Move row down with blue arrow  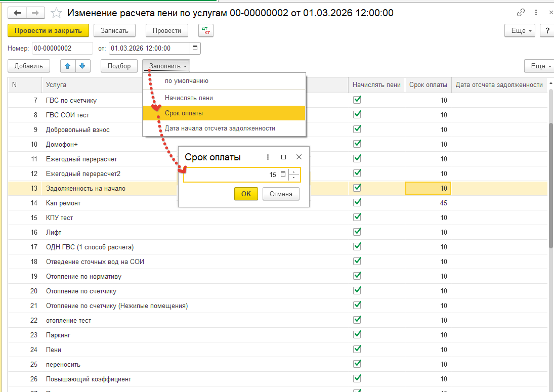tap(82, 66)
